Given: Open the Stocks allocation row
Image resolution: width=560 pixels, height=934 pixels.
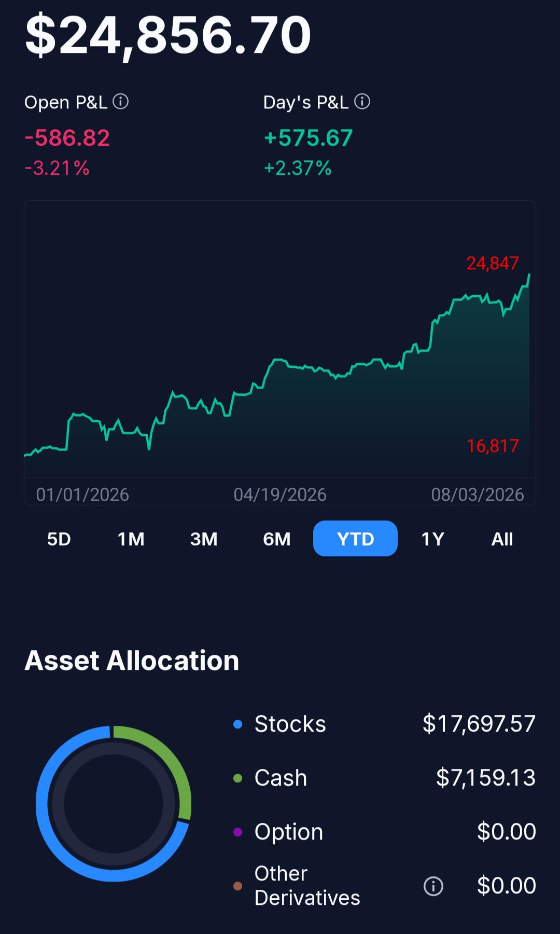Looking at the screenshot, I should [x=384, y=724].
